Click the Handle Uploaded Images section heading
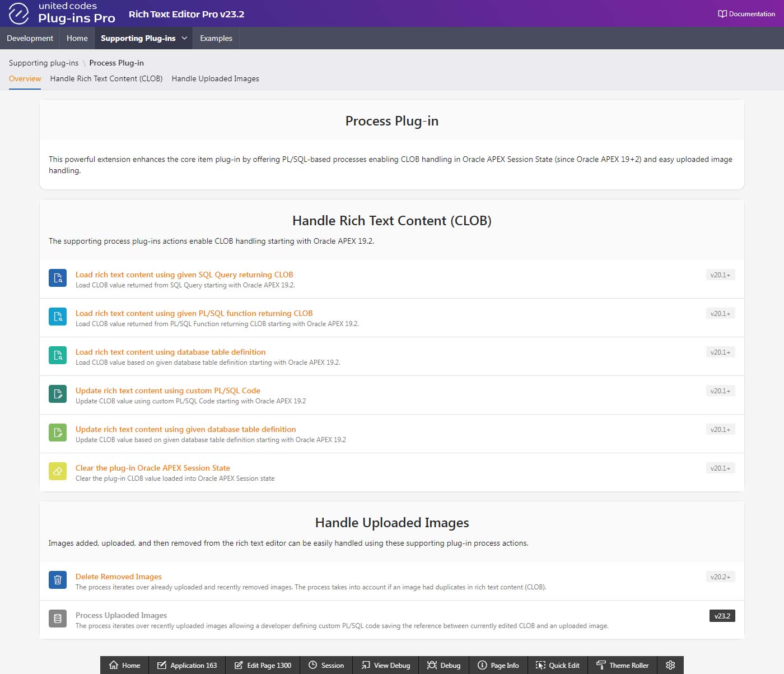Viewport: 784px width, 674px height. click(392, 523)
